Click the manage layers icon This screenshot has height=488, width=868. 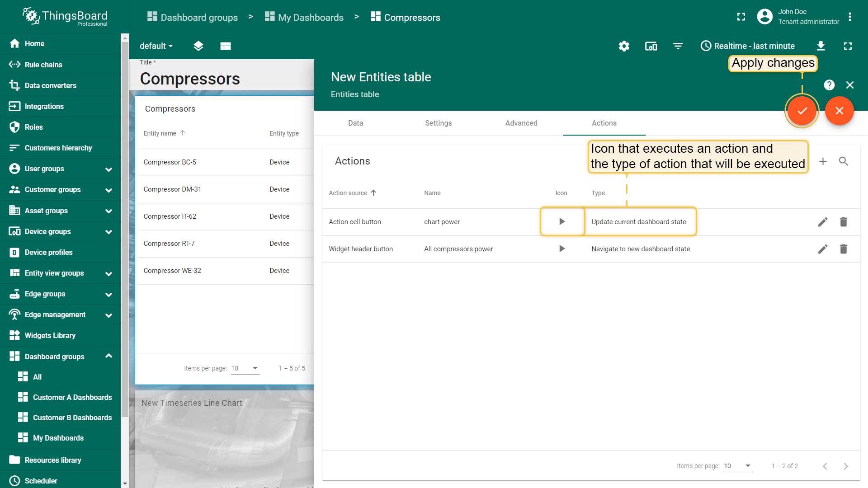(x=198, y=46)
